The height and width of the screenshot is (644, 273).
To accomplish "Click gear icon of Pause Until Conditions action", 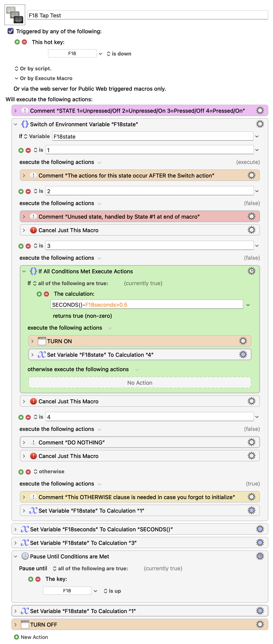I will pos(260,556).
